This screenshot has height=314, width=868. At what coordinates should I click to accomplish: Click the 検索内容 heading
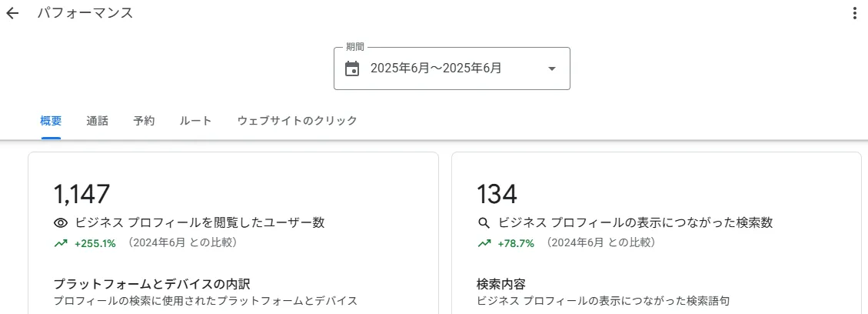501,284
